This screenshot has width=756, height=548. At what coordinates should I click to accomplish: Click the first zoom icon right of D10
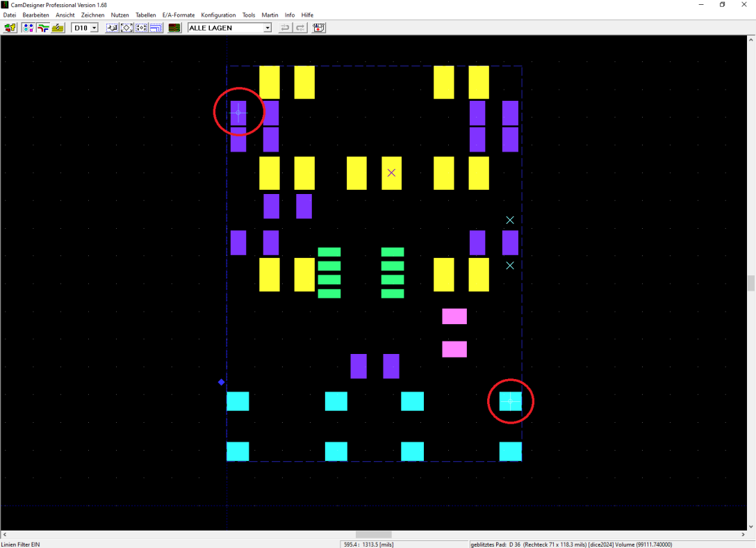pyautogui.click(x=112, y=28)
